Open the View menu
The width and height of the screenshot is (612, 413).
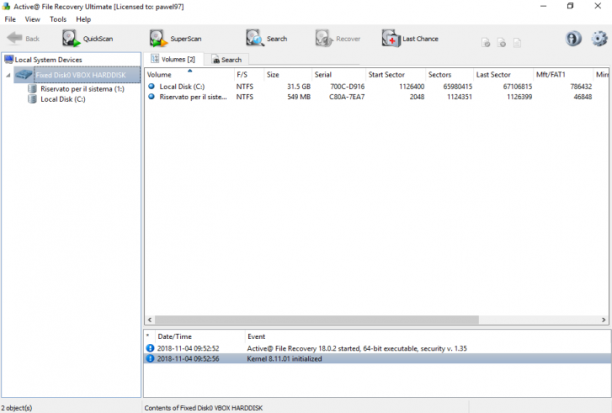pos(32,19)
